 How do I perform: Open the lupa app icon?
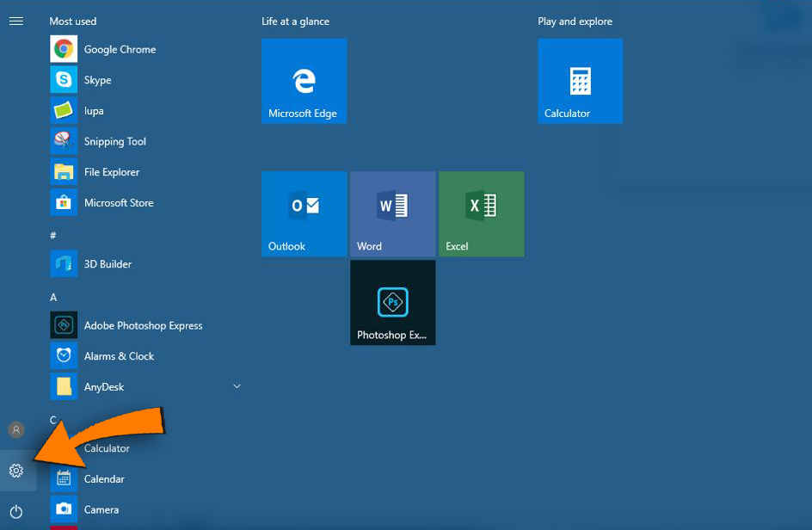(x=64, y=110)
